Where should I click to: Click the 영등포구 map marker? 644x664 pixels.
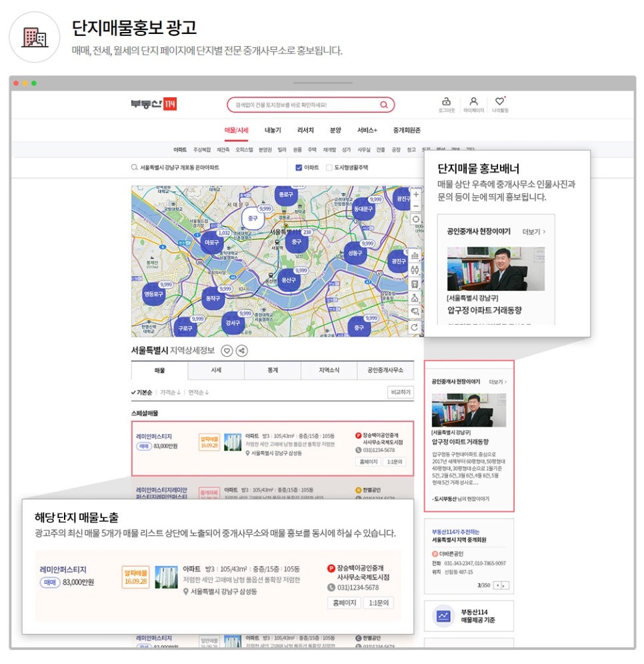(154, 294)
